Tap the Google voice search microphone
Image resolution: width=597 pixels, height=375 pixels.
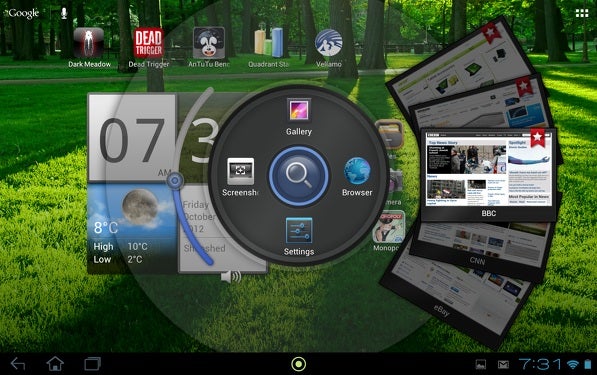[64, 13]
